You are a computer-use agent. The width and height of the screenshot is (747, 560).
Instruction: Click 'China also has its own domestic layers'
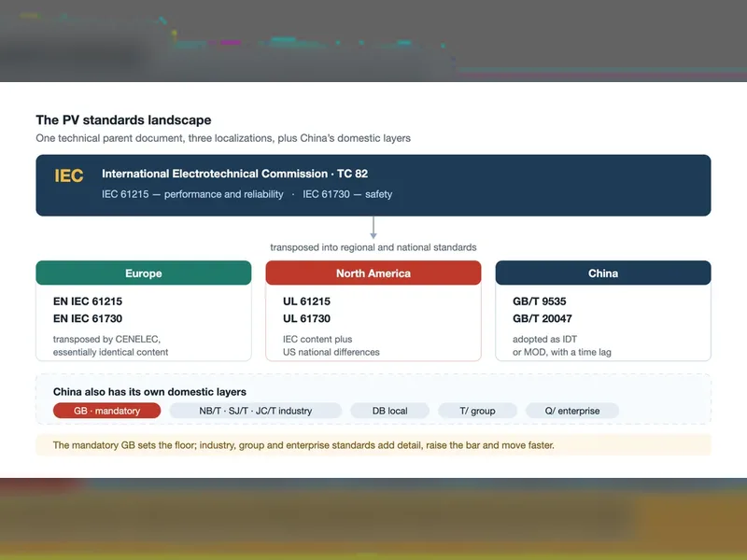point(149,392)
